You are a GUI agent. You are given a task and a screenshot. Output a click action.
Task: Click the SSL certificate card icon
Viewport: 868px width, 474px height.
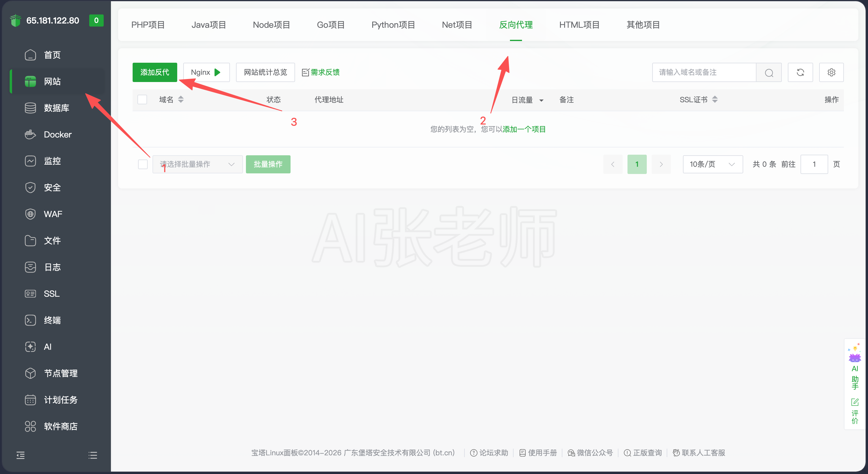pos(30,294)
